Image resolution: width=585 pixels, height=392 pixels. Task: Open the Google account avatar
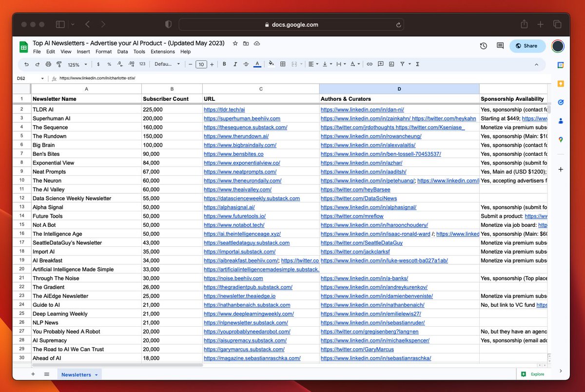[558, 46]
